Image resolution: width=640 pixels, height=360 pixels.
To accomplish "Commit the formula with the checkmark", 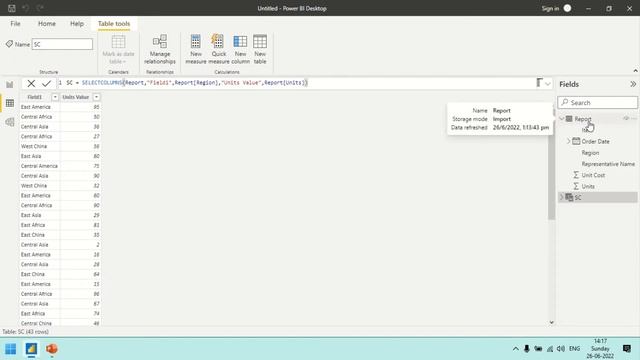I will 47,84.
